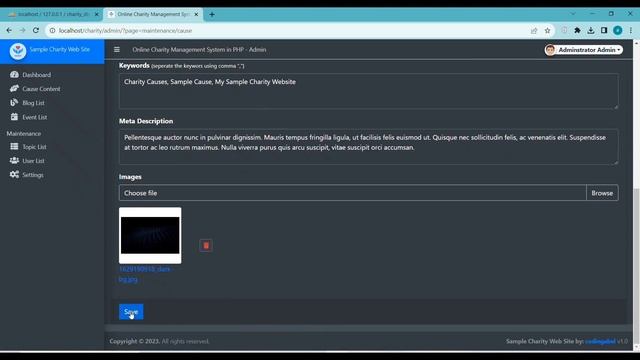640x360 pixels.
Task: View site information icon in address bar
Action: 52,31
